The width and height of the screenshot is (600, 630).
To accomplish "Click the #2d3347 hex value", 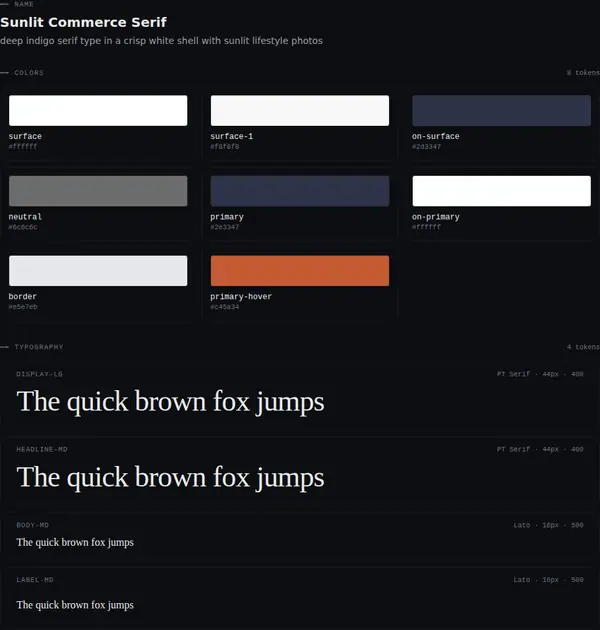I will coord(426,147).
